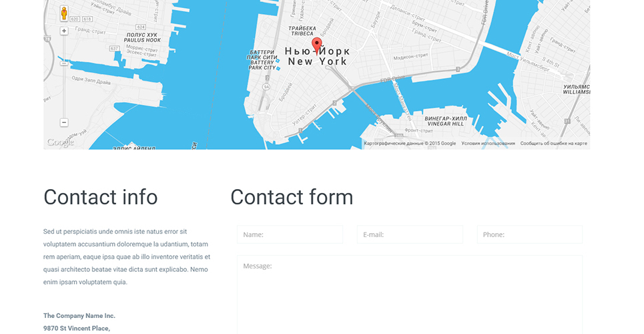Click the map zoom slider handle
The width and height of the screenshot is (644, 334).
(64, 63)
